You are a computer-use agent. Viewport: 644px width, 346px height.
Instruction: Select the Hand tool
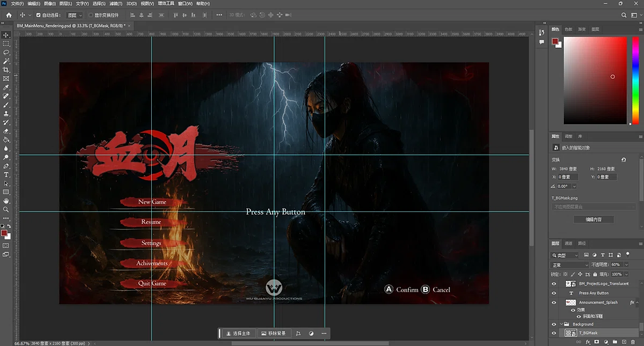pos(6,201)
